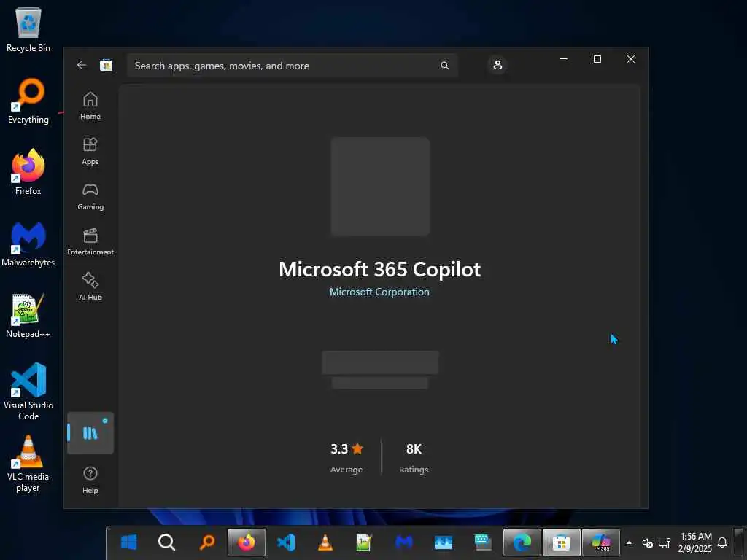Click the network tray icon

click(x=664, y=542)
